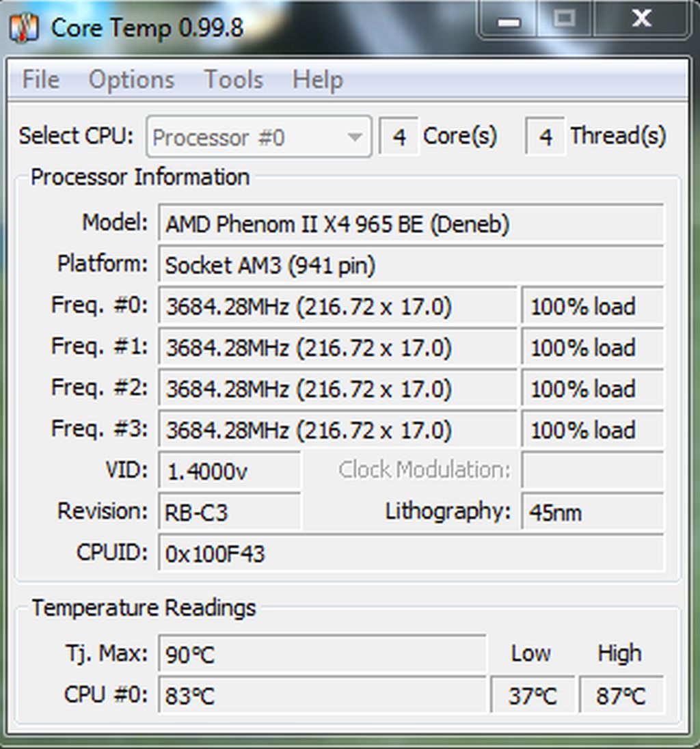The image size is (700, 749).
Task: Click the dropdown arrow next to Processor #0
Action: pyautogui.click(x=355, y=137)
